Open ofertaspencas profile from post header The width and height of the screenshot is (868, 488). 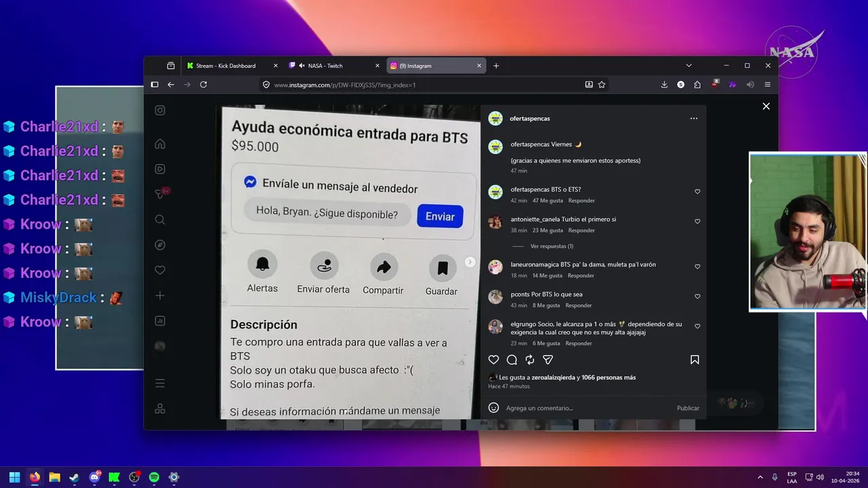[530, 119]
